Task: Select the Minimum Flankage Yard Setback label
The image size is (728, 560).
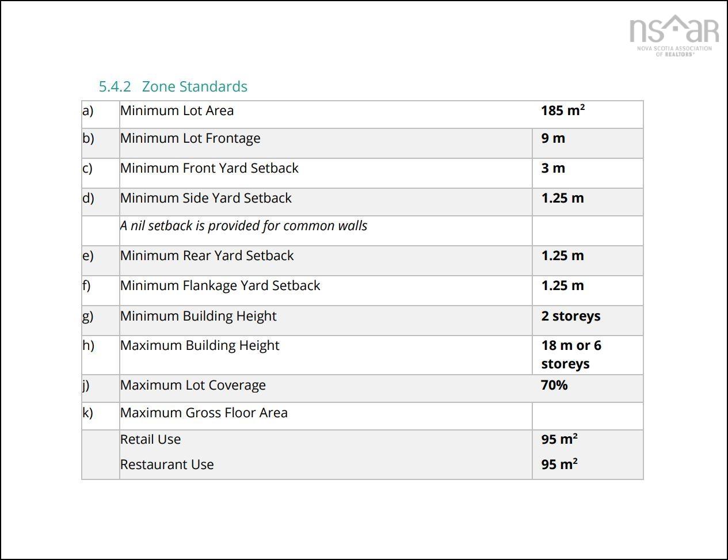Action: 220,285
